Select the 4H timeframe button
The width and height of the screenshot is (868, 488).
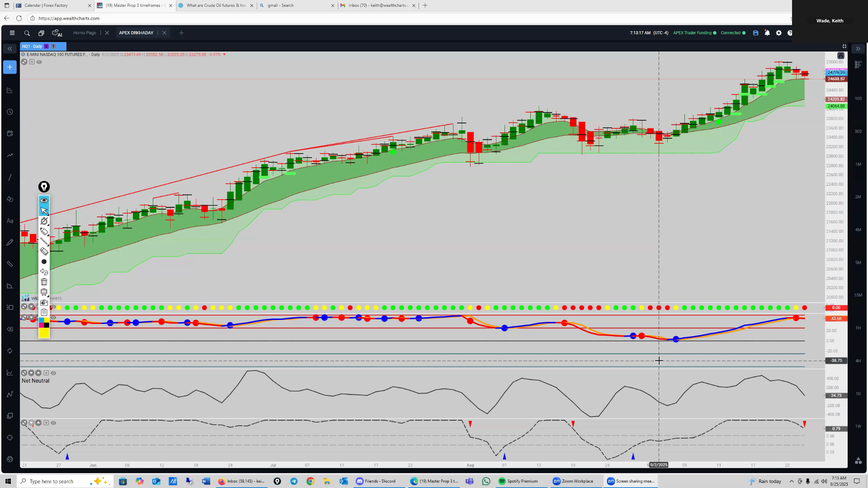coord(858,361)
